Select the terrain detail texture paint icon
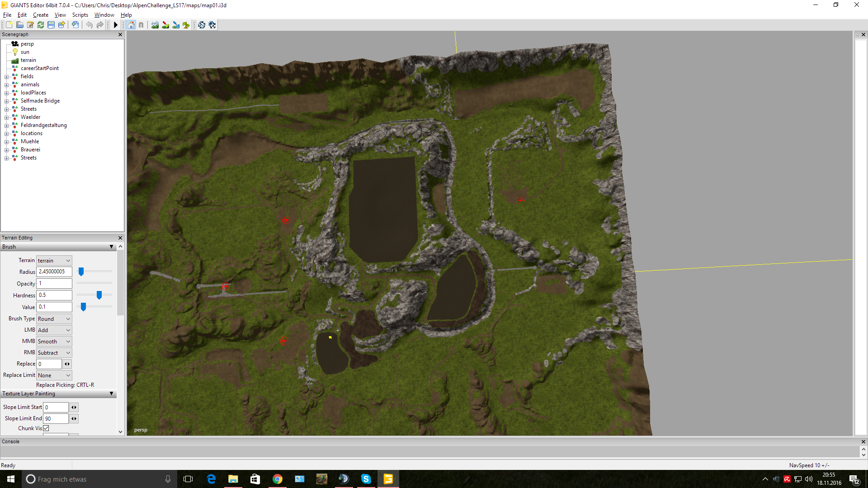 [165, 25]
